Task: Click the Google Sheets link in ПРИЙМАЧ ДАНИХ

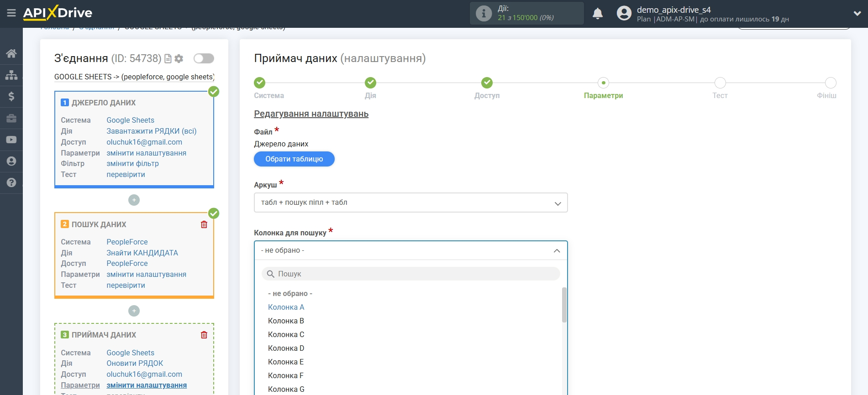Action: pos(130,353)
